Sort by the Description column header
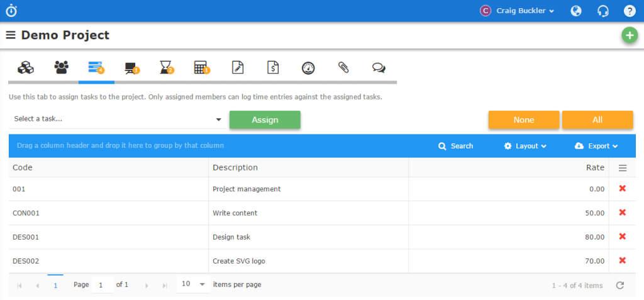644x300 pixels. [x=308, y=168]
